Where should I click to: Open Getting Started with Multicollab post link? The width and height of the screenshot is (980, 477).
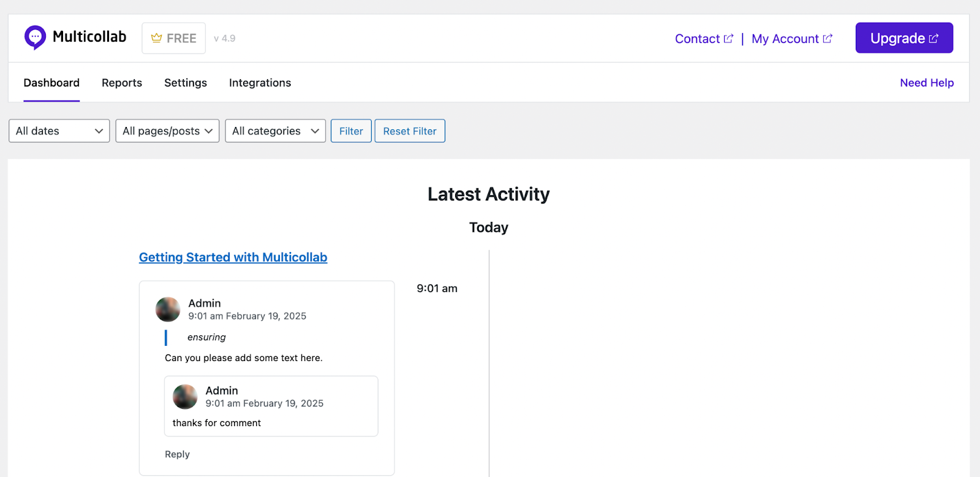click(233, 258)
